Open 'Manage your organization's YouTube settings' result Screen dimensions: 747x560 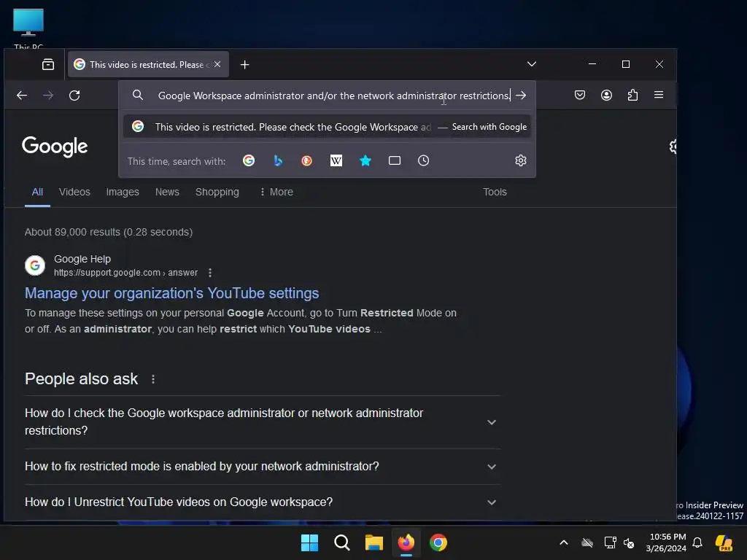171,293
